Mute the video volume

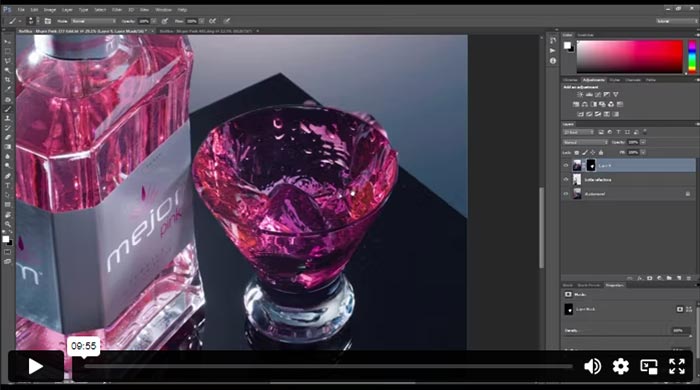[592, 366]
